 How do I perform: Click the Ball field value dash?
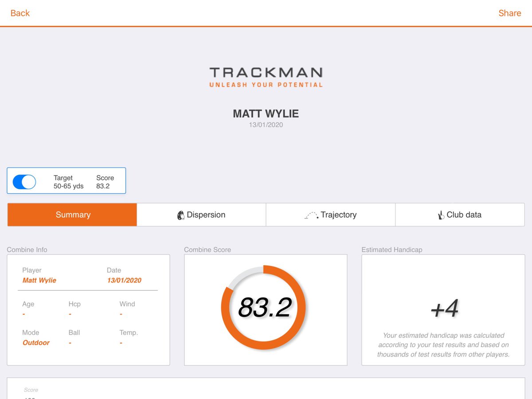coord(70,343)
